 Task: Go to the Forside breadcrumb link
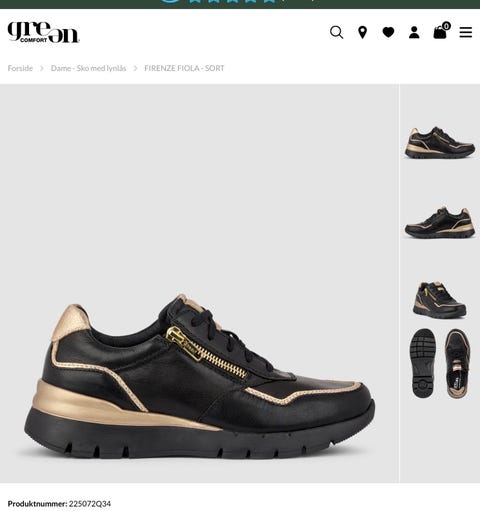click(20, 68)
